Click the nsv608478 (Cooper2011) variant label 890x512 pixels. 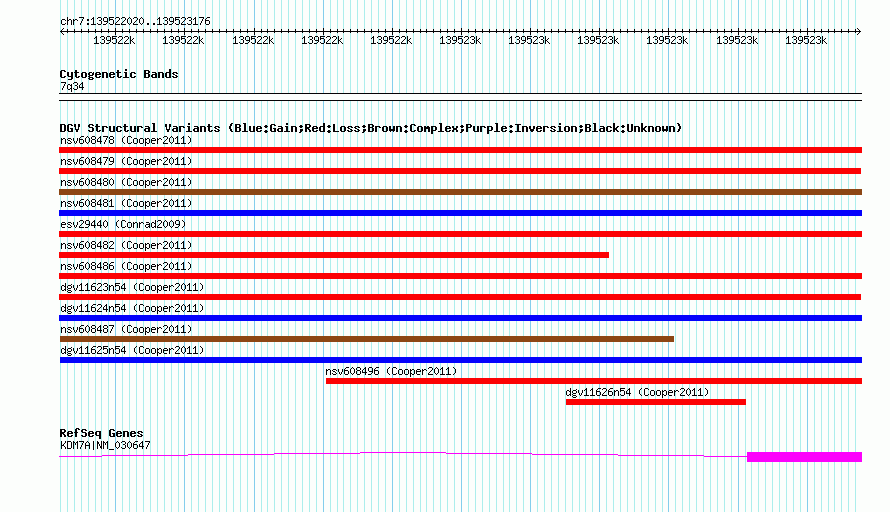click(x=126, y=140)
